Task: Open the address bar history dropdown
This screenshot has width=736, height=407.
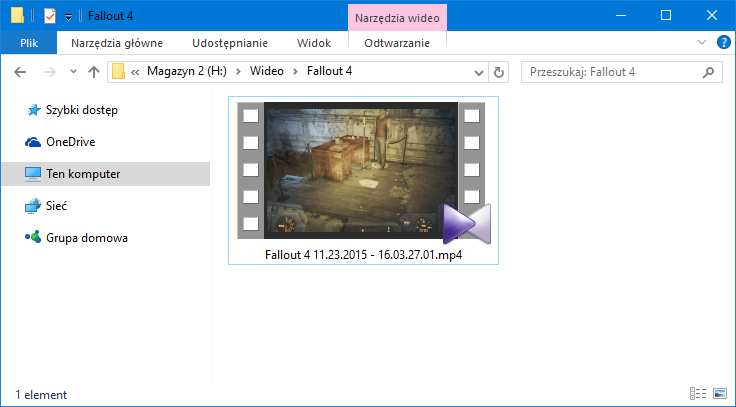Action: pyautogui.click(x=479, y=72)
